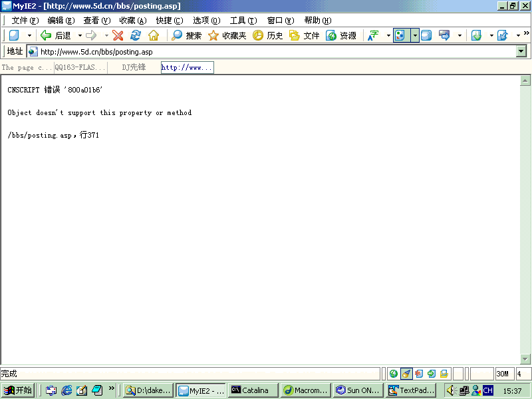This screenshot has height=399, width=532.
Task: Click the green down-arrow page icon
Action: click(476, 35)
